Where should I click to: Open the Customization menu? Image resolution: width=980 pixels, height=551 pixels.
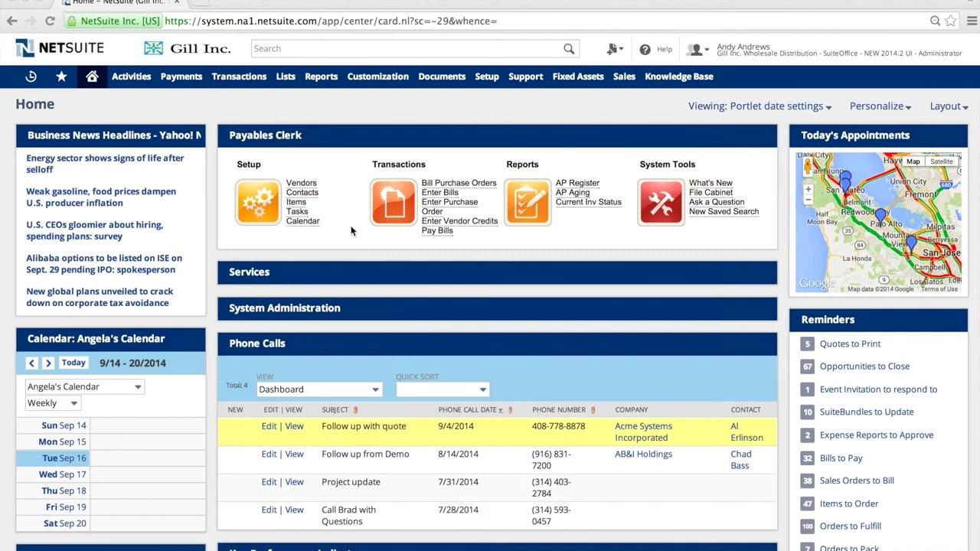click(378, 77)
